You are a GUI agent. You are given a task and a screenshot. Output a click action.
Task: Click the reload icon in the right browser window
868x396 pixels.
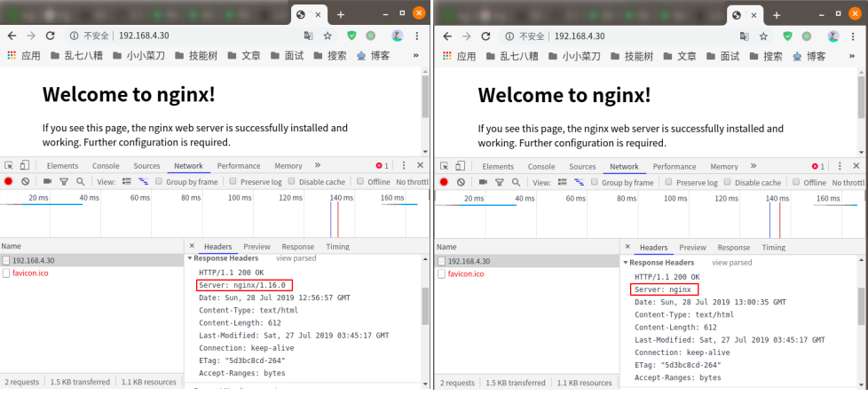click(x=485, y=36)
